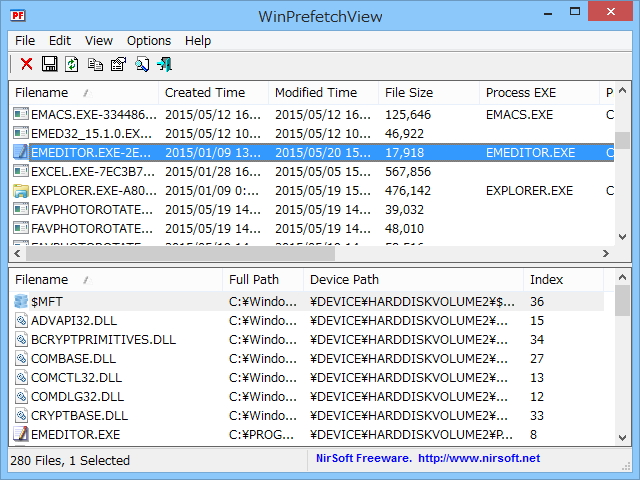Sort by Created Time column header
The width and height of the screenshot is (640, 480).
(213, 93)
